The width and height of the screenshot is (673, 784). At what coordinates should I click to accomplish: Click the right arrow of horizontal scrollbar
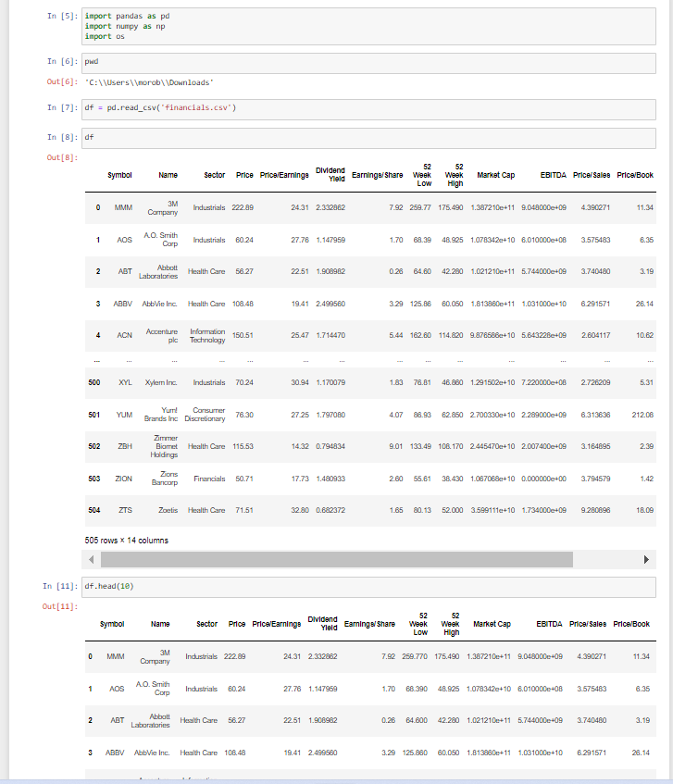646,559
